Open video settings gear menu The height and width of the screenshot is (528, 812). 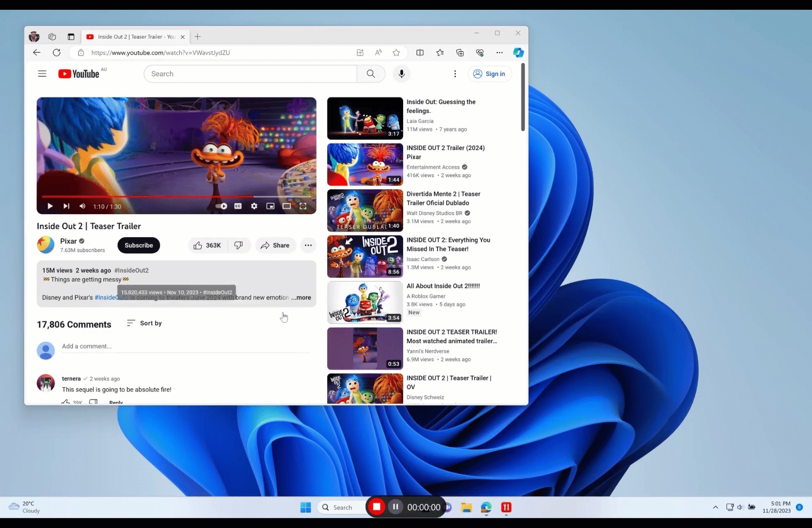point(254,206)
